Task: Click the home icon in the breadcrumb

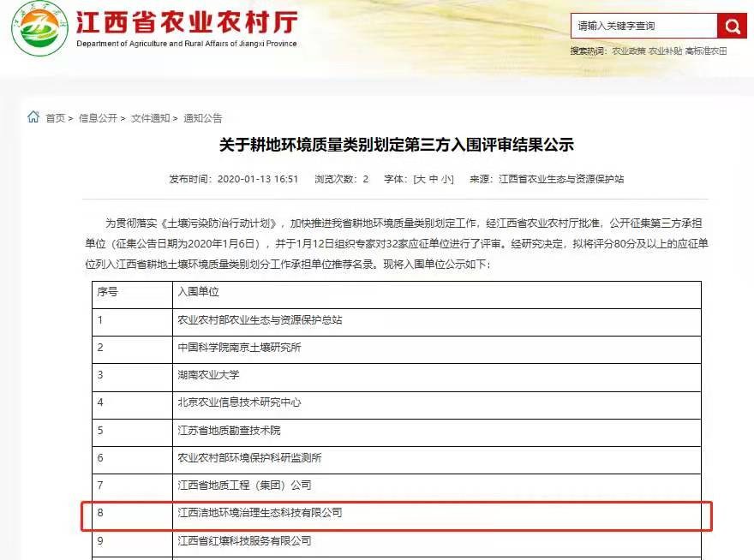Action: 33,117
